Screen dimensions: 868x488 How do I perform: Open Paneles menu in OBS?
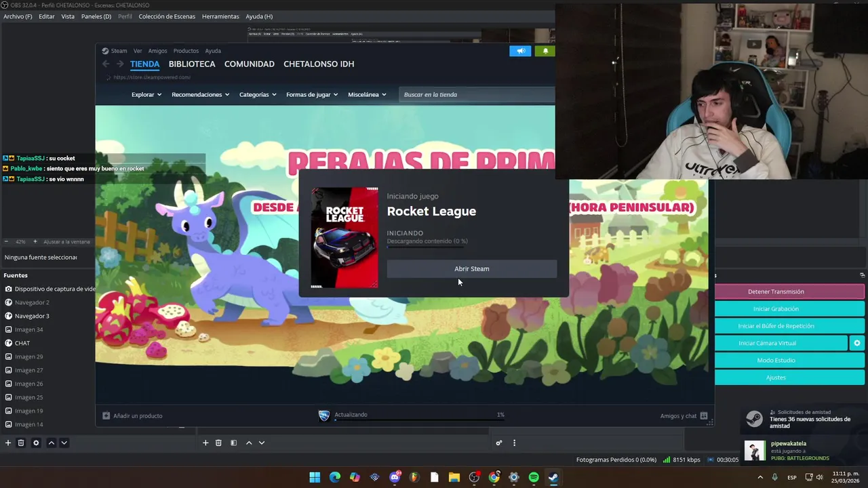(96, 16)
